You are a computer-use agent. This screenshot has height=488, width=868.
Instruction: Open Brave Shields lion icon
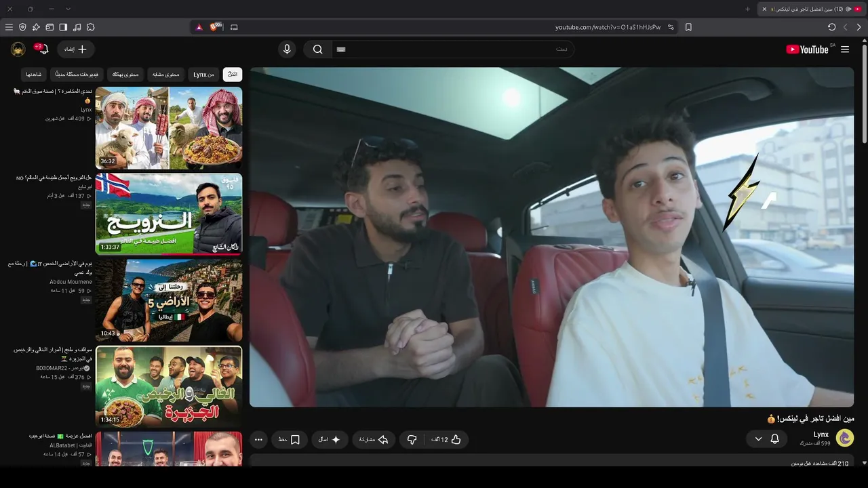point(216,27)
